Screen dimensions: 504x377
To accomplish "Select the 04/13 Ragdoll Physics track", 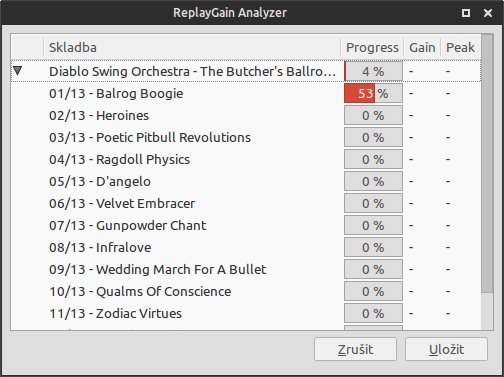I will tap(246, 159).
